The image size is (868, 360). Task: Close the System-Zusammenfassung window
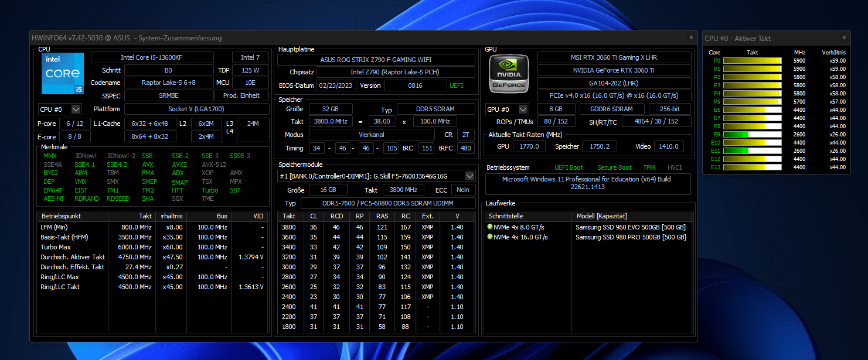(x=691, y=37)
